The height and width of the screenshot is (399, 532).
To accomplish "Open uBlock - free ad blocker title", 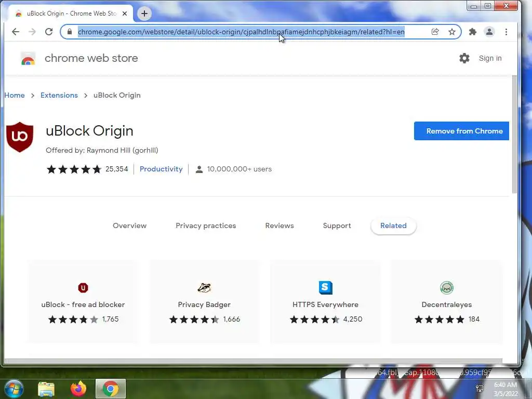I will click(83, 304).
